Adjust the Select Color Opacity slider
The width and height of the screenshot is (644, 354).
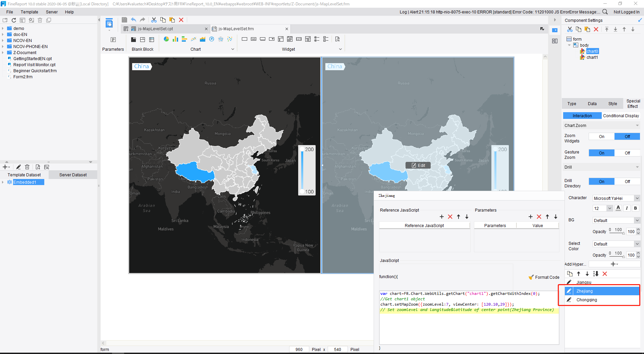click(x=617, y=256)
